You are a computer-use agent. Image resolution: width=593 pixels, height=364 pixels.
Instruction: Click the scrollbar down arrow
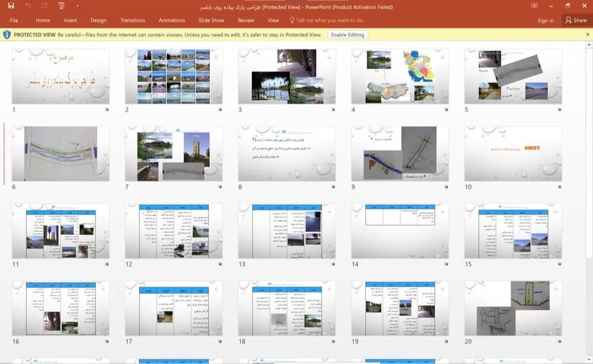589,359
